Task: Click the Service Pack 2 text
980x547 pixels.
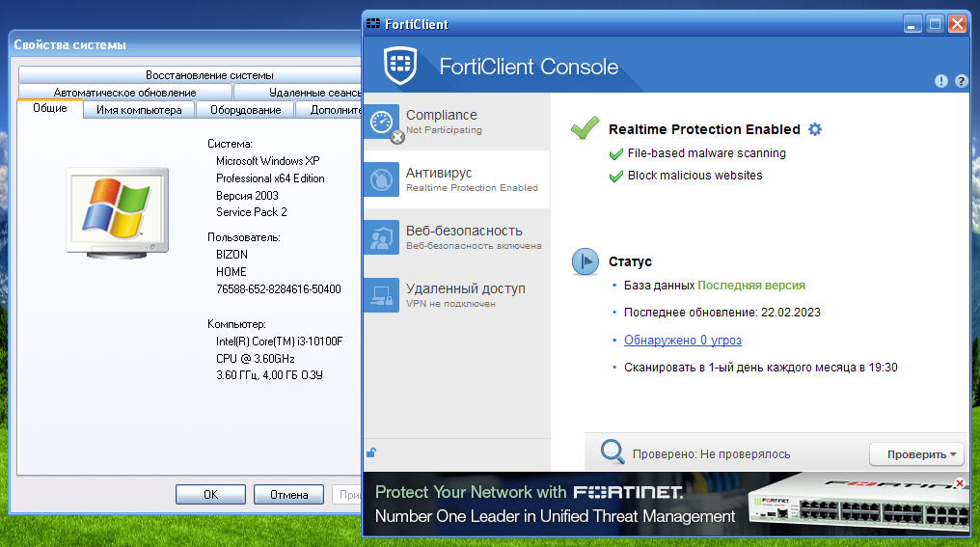Action: (252, 212)
